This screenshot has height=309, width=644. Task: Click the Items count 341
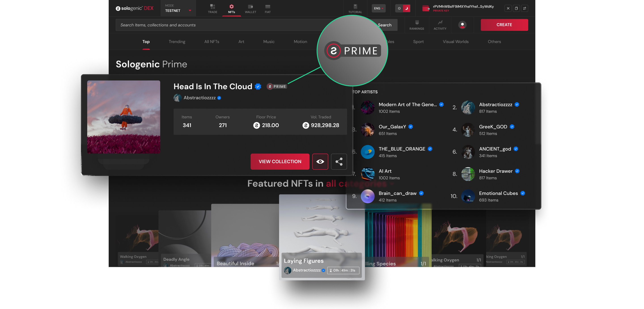click(187, 125)
